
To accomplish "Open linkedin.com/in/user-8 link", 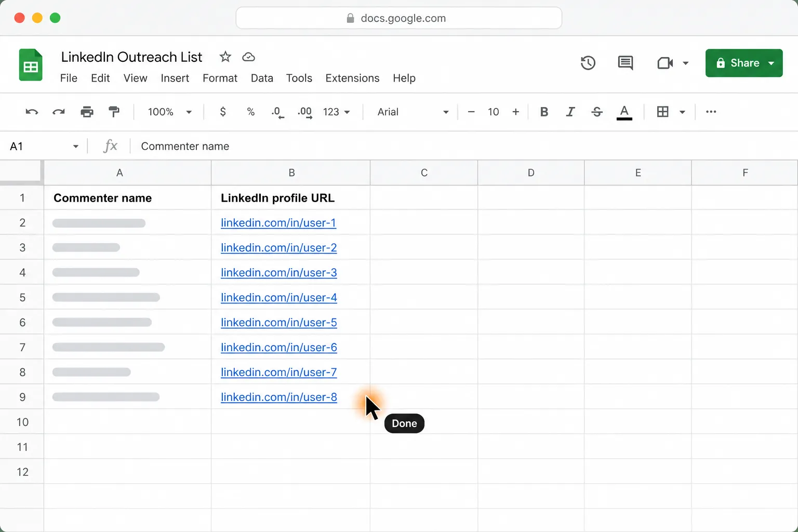I will (x=279, y=397).
